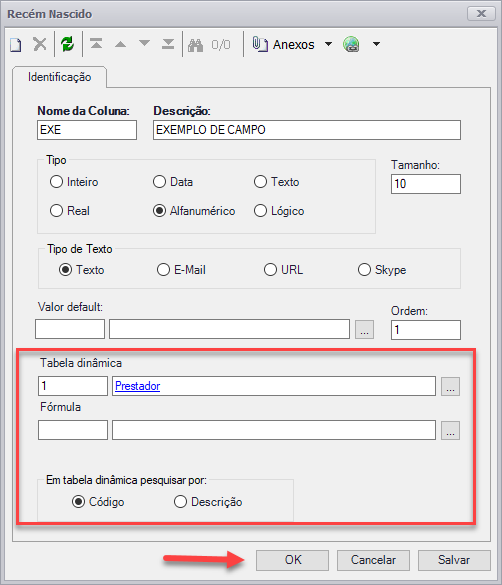Search dynamic table by Código
Viewport: 502px width, 585px height.
78,501
